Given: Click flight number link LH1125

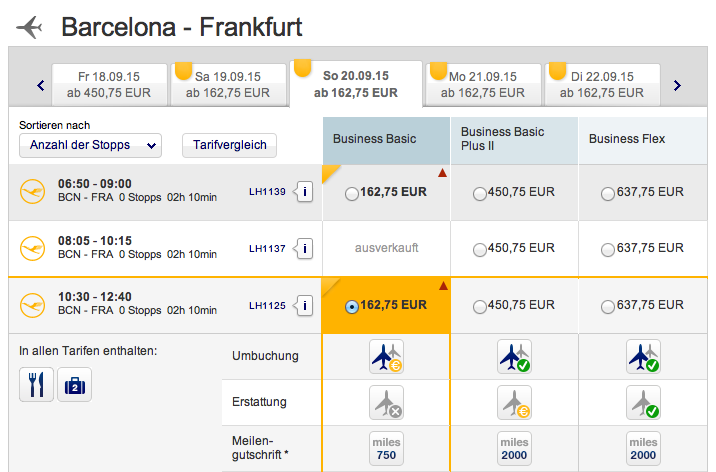Looking at the screenshot, I should 267,305.
